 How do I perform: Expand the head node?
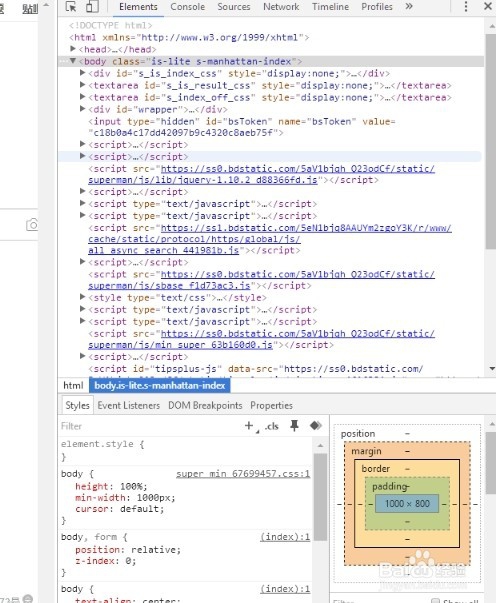pos(73,49)
